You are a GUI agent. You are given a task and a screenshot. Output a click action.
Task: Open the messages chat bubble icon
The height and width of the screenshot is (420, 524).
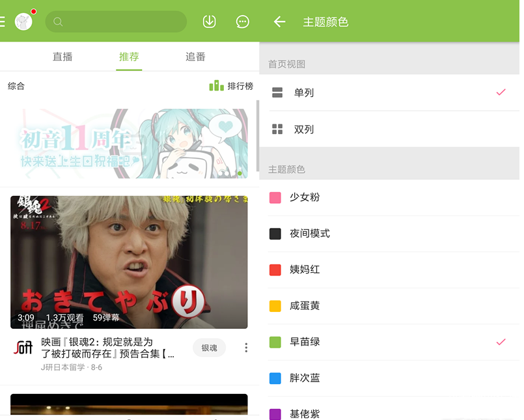(x=242, y=21)
